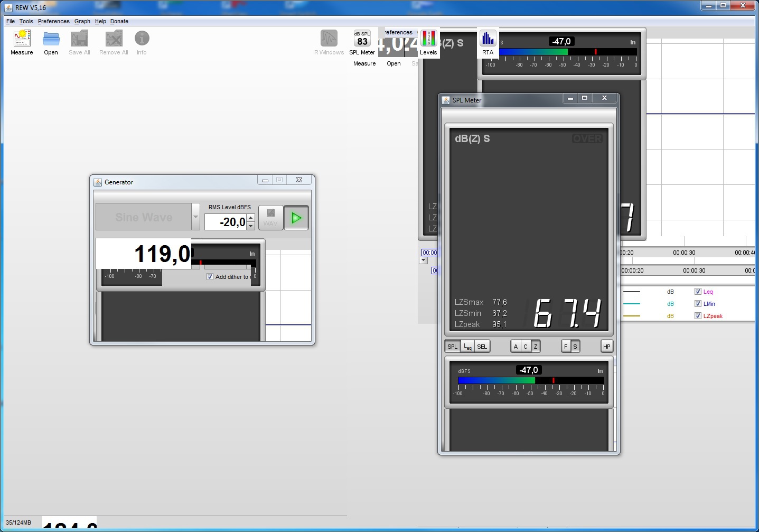The width and height of the screenshot is (759, 532).
Task: Open the Graph menu
Action: pyautogui.click(x=82, y=22)
